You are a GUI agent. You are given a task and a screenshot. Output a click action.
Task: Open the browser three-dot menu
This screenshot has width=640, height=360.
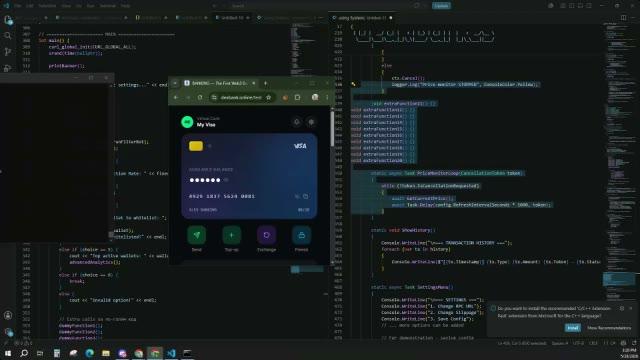point(327,98)
